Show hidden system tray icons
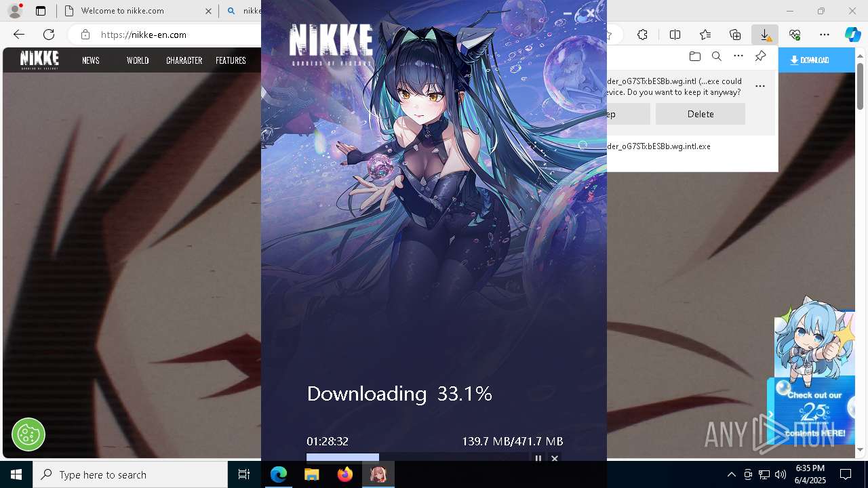 click(731, 474)
